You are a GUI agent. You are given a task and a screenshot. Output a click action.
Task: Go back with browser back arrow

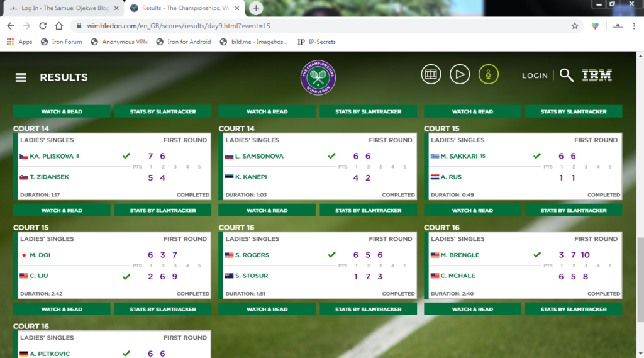[11, 26]
